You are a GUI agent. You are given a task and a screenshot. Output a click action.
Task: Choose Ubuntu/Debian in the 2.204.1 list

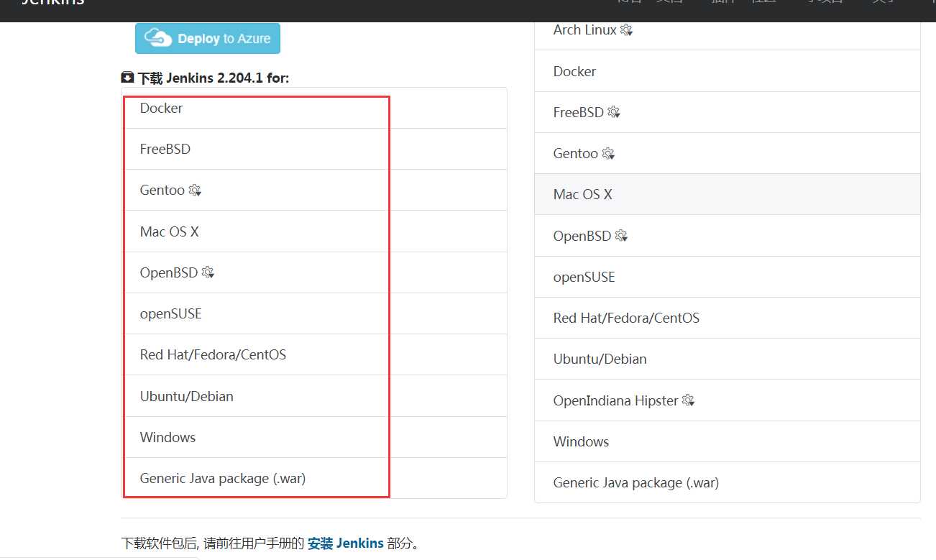[x=314, y=396]
